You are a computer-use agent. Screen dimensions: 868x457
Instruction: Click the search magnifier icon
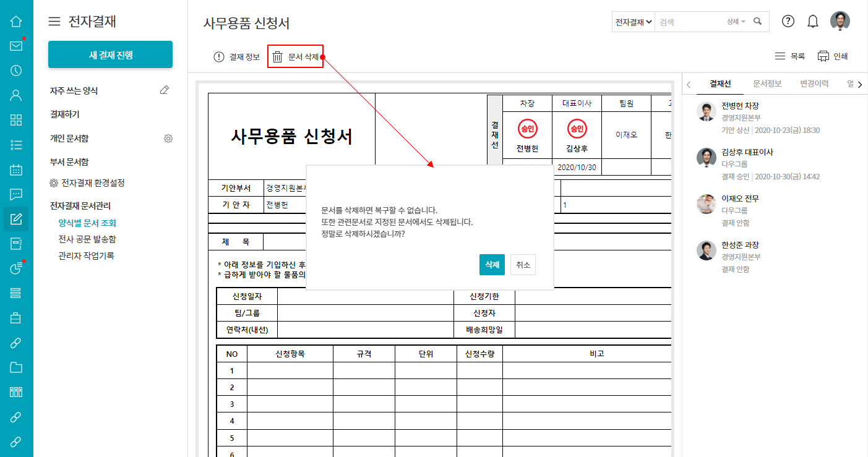(758, 21)
